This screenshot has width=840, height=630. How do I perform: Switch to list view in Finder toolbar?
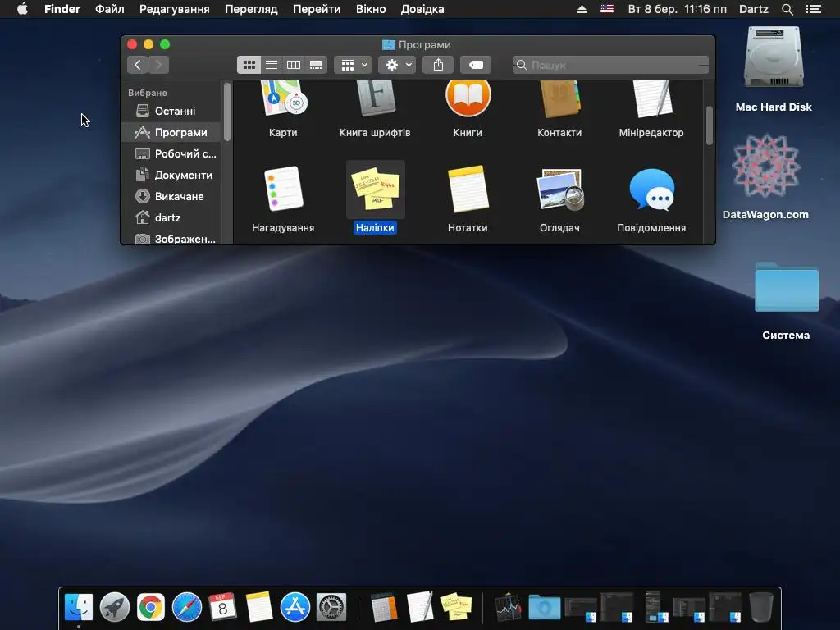tap(272, 65)
